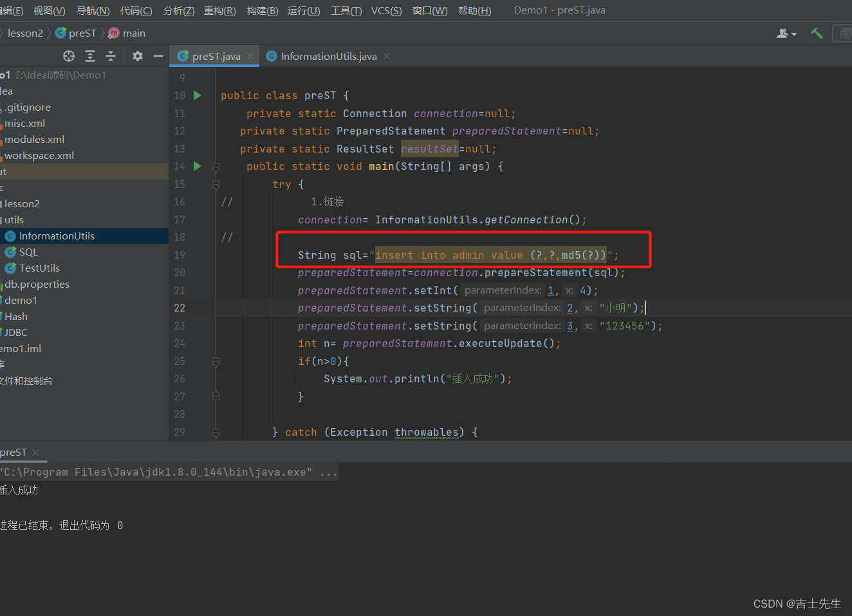
Task: Run class preST via gutter arrow
Action: click(198, 95)
